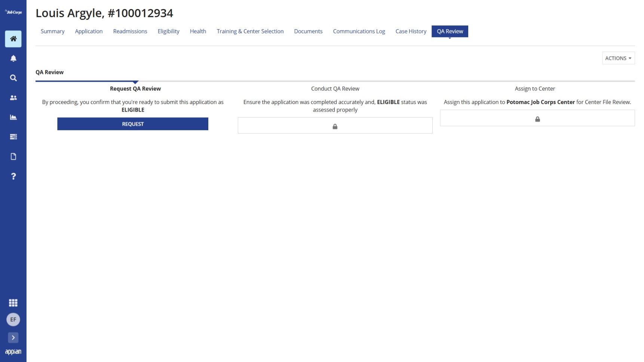Open Training & Center Selection tab
This screenshot has width=644, height=362.
(x=250, y=31)
